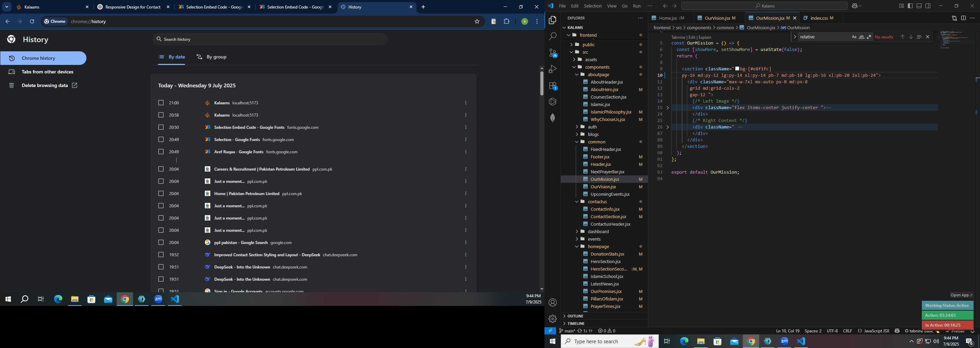
Task: Go to next find match arrow
Action: [x=911, y=37]
